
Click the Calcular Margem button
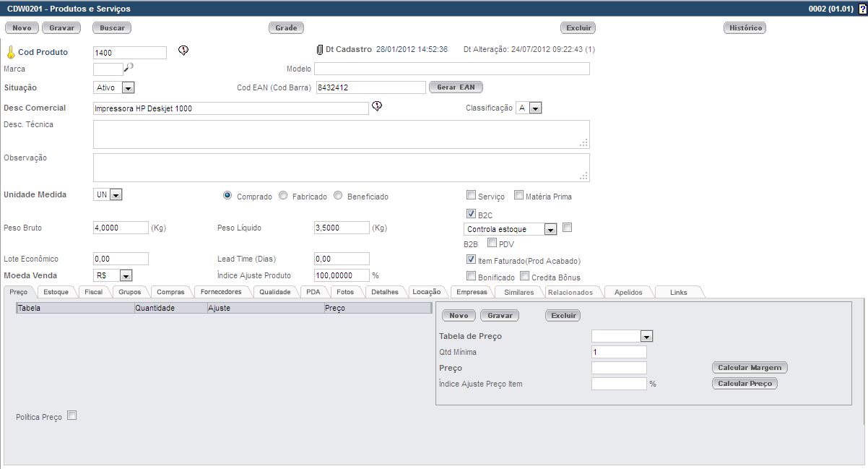[x=749, y=367]
